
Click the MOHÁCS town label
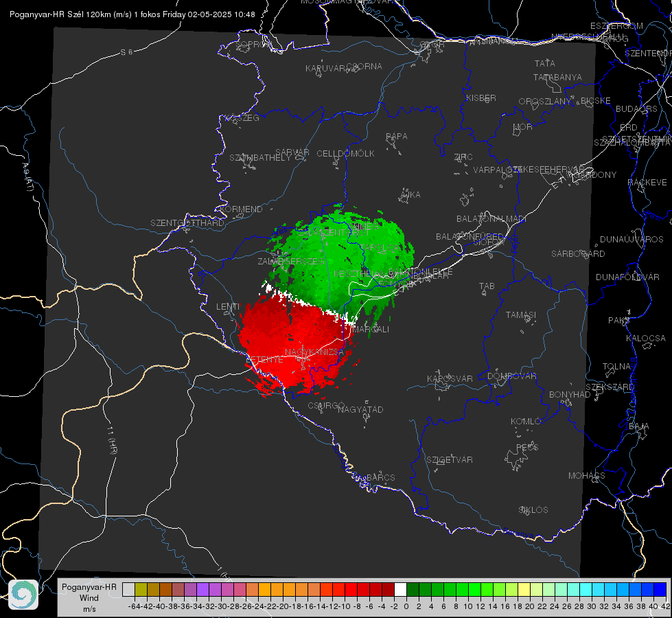pos(587,476)
